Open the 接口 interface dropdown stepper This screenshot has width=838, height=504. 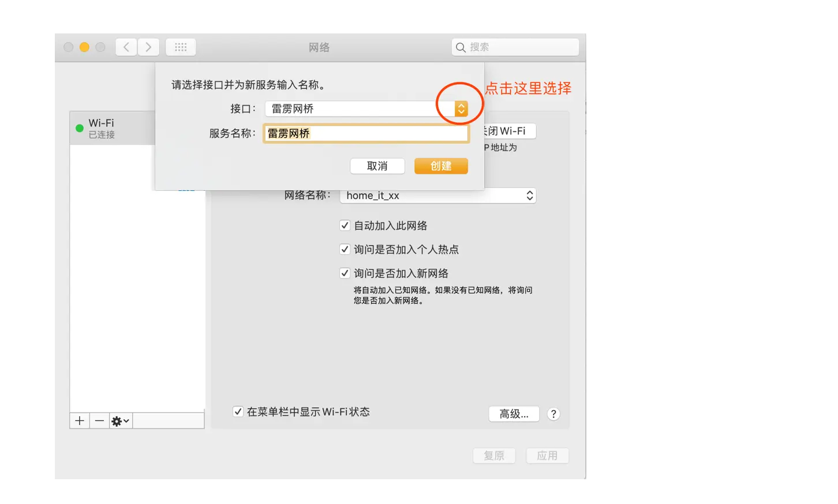[x=460, y=108]
